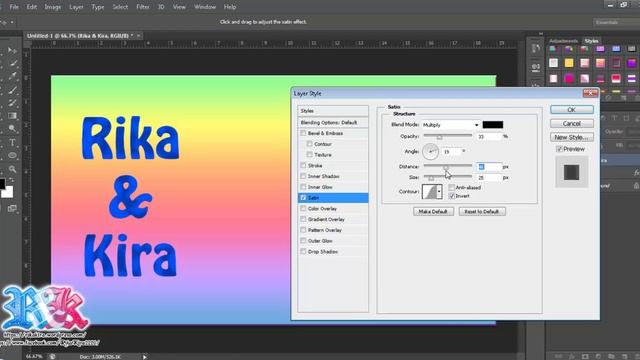Select the Horizontal Type tool

coord(12,142)
